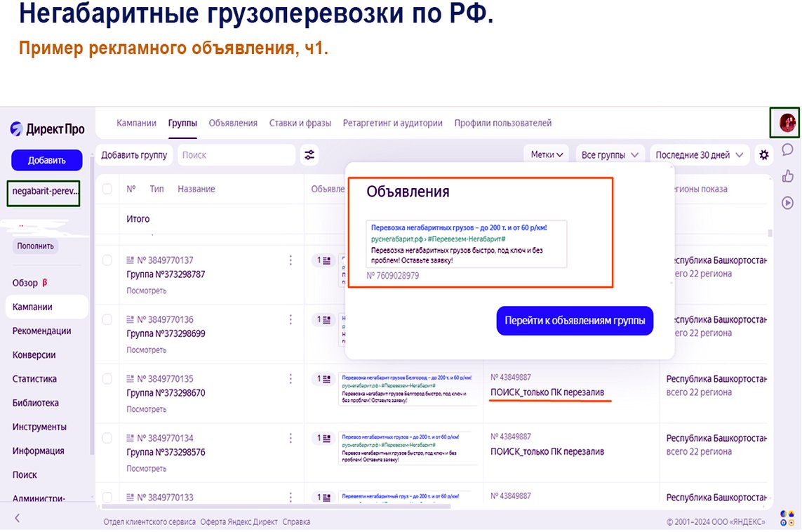This screenshot has height=532, width=802.
Task: Click the Поиск search input field
Action: pos(236,155)
